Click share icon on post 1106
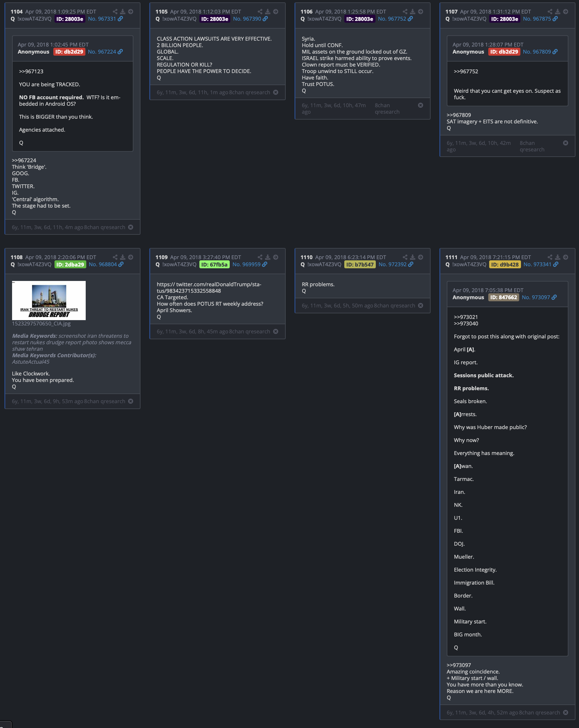This screenshot has width=579, height=728. 405,11
